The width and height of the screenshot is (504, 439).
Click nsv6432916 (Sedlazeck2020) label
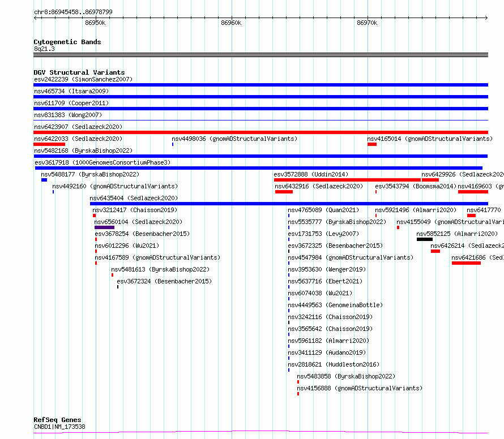319,186
